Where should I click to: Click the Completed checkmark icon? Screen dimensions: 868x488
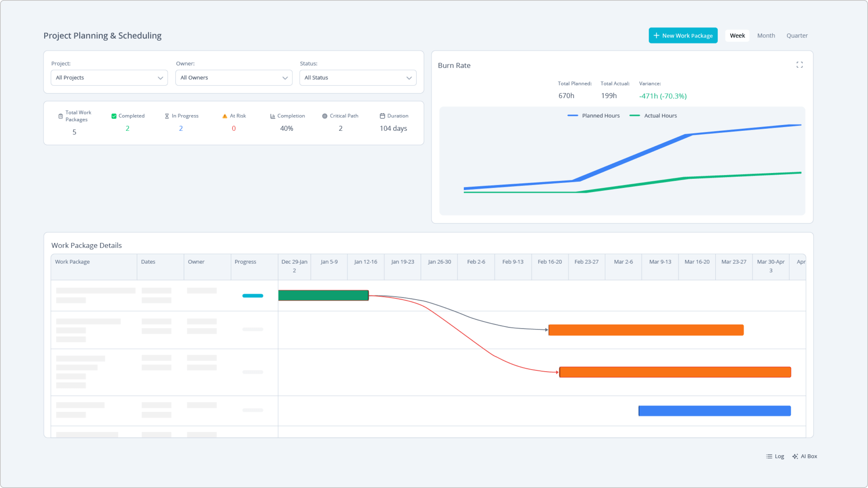pos(114,116)
